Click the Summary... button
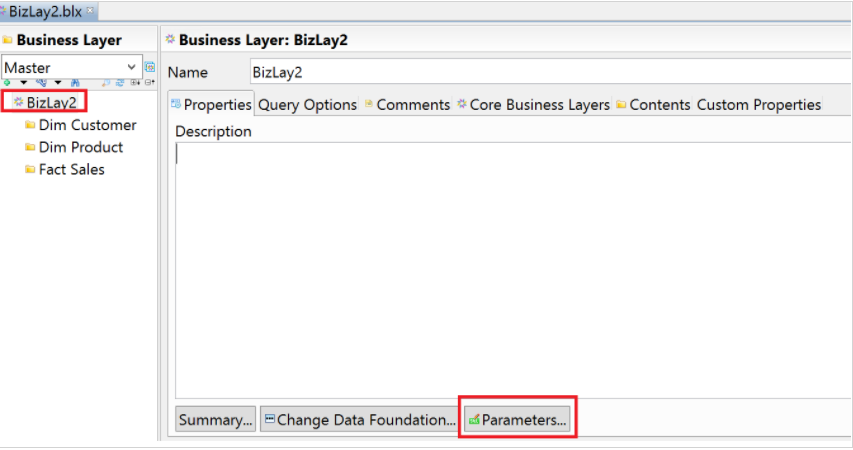The height and width of the screenshot is (450, 853). tap(215, 420)
